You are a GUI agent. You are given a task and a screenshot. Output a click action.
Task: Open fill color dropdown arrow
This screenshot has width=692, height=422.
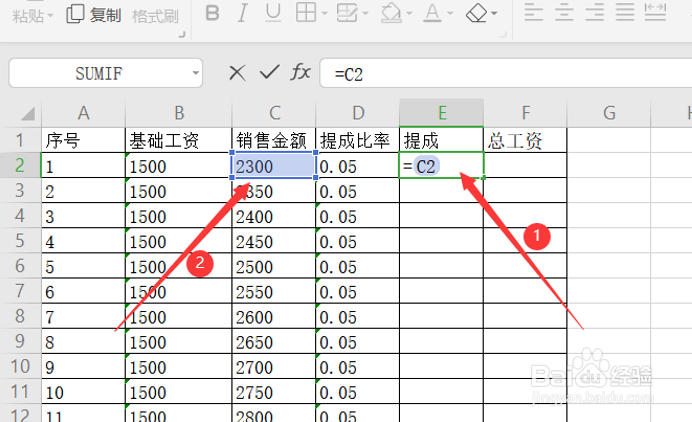(x=409, y=13)
